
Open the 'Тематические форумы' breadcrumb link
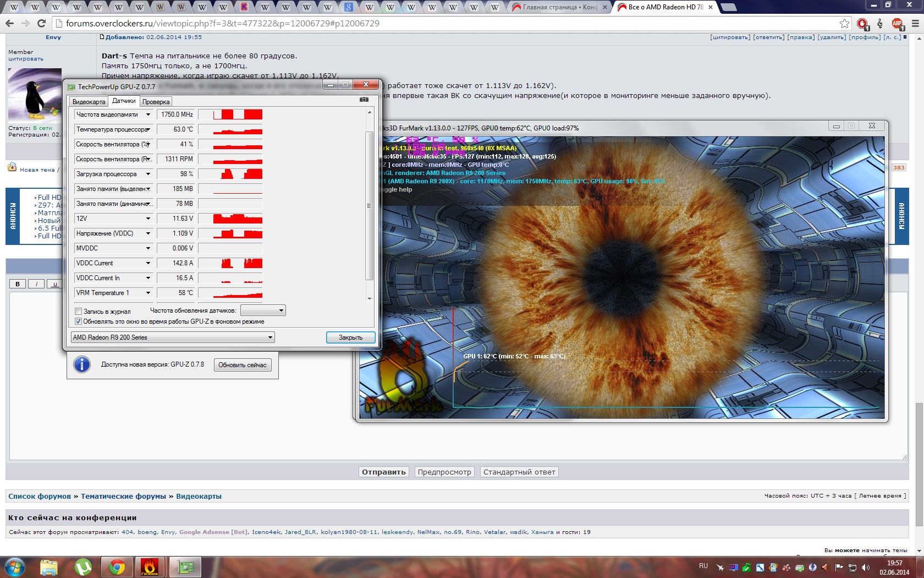[123, 496]
